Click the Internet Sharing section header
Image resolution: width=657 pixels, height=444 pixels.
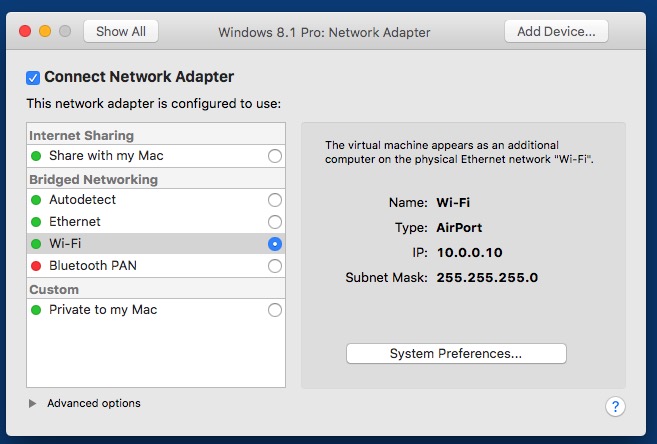pyautogui.click(x=81, y=136)
